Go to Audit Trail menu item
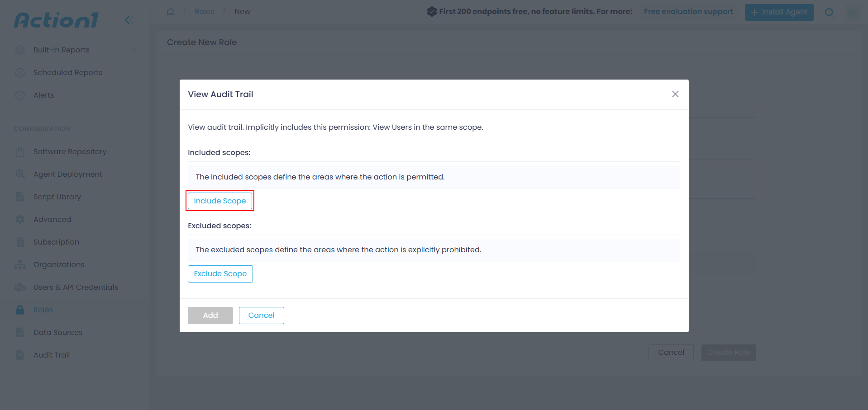 52,355
